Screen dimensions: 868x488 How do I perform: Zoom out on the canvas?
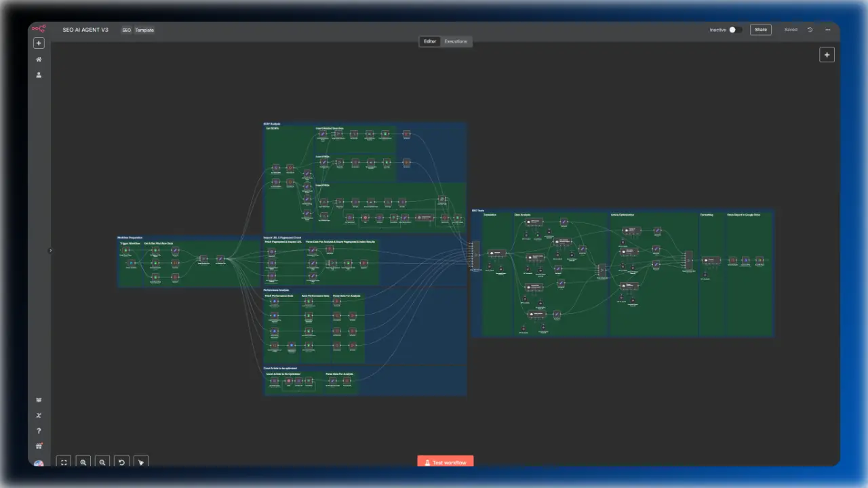102,462
